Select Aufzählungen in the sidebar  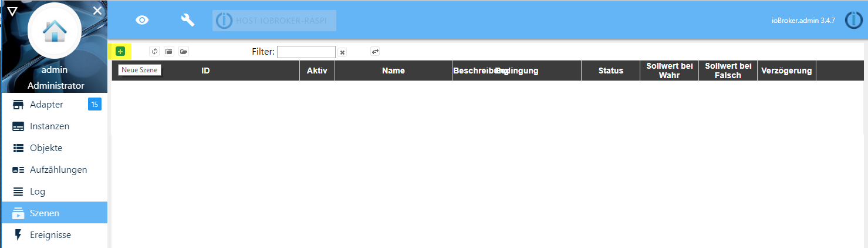[58, 170]
